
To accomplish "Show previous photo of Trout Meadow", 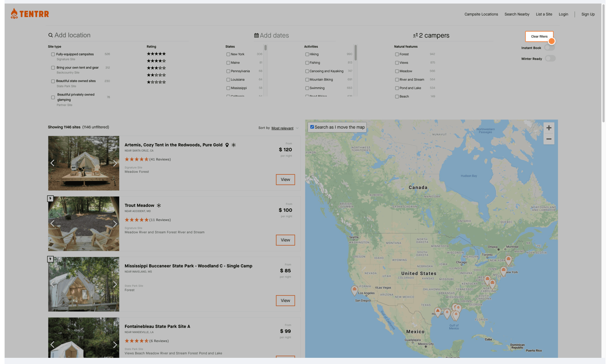I will pyautogui.click(x=52, y=223).
